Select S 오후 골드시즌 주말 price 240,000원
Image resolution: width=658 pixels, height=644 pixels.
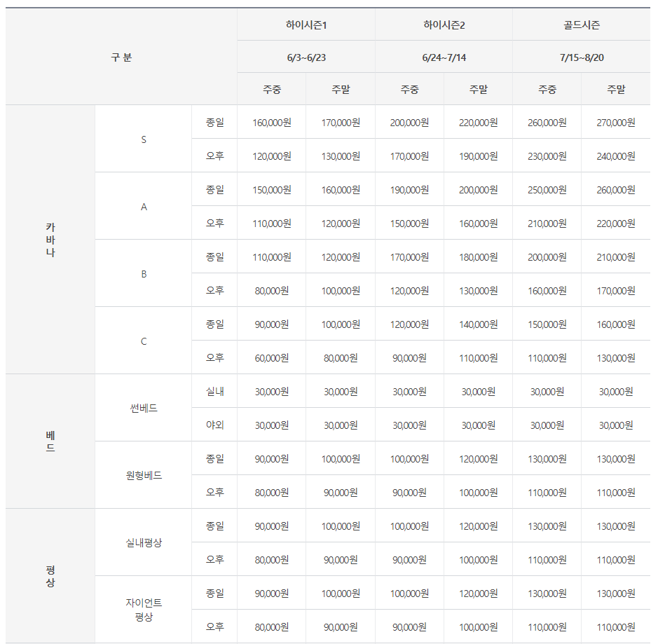(x=616, y=156)
